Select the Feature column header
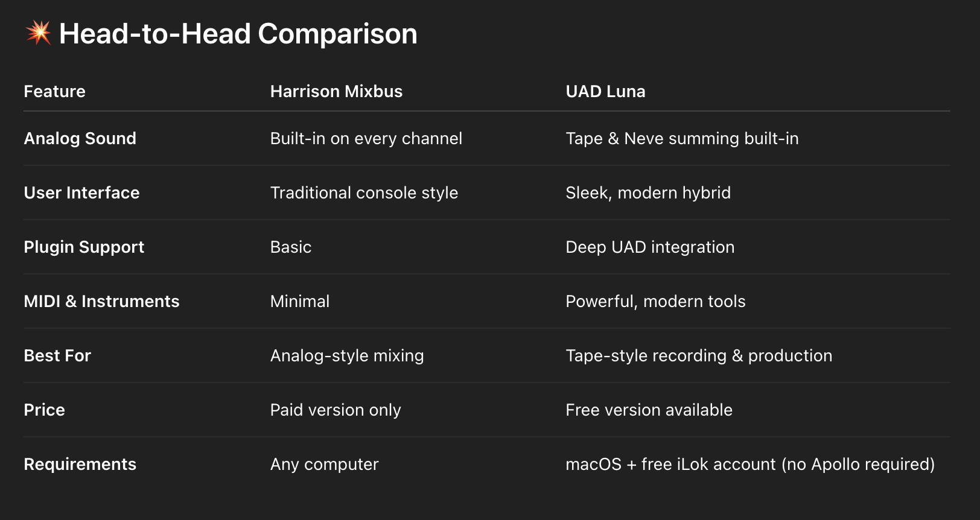This screenshot has height=520, width=980. [x=54, y=91]
